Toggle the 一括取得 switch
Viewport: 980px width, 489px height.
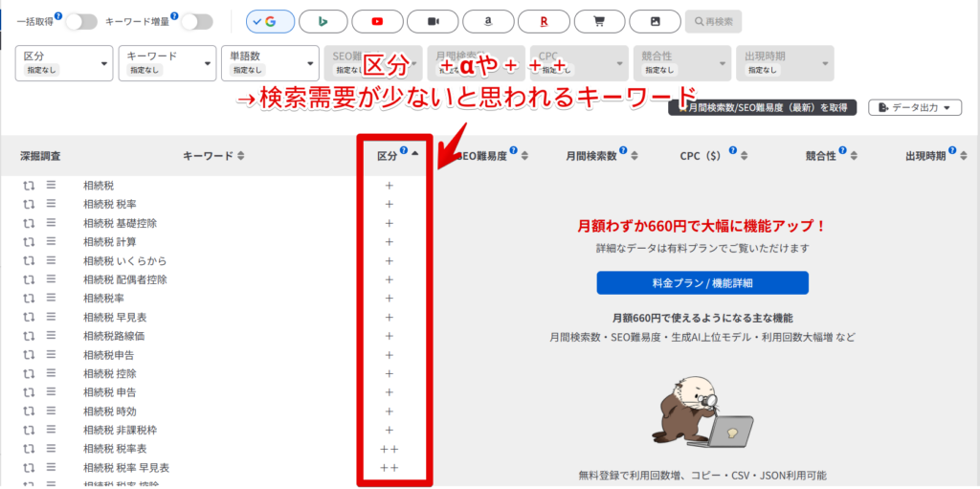point(82,22)
